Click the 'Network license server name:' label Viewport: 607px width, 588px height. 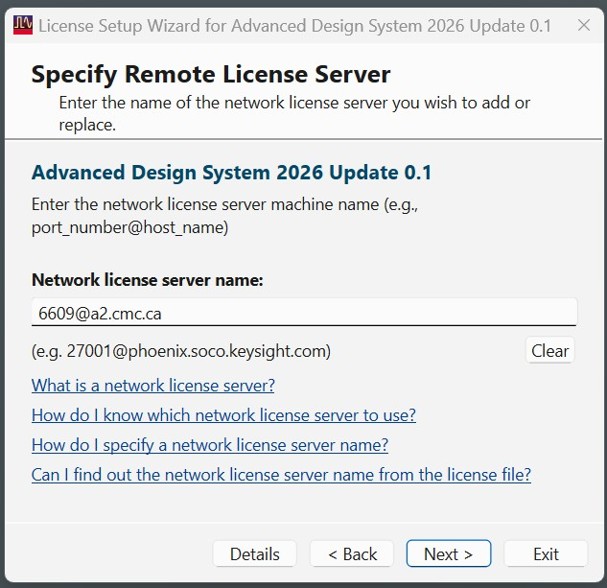[147, 280]
